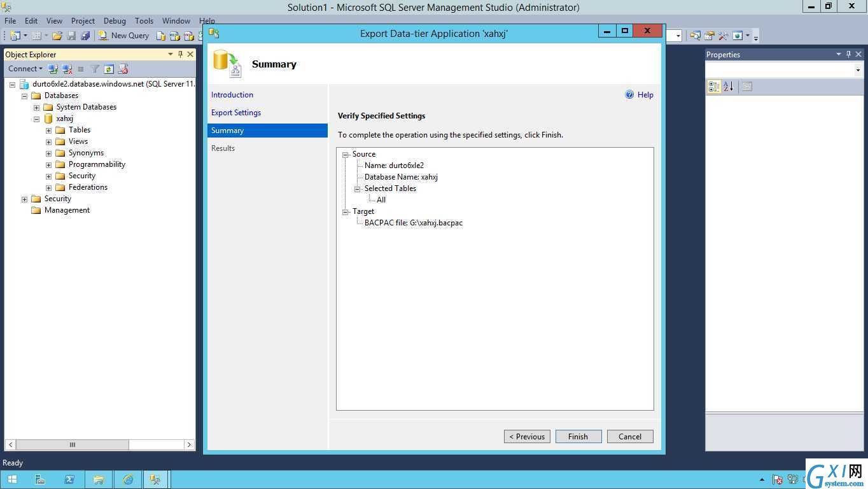The image size is (868, 489).
Task: Select the Summary wizard step
Action: 267,131
